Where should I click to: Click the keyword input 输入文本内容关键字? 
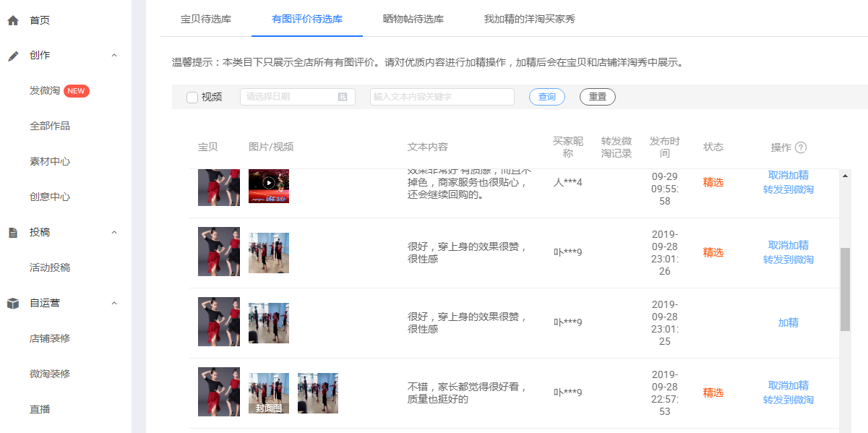(x=442, y=97)
